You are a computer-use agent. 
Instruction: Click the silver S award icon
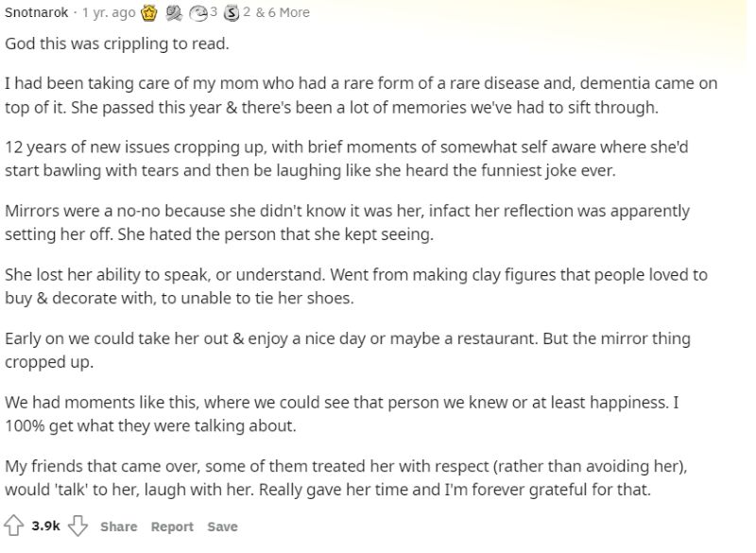231,12
